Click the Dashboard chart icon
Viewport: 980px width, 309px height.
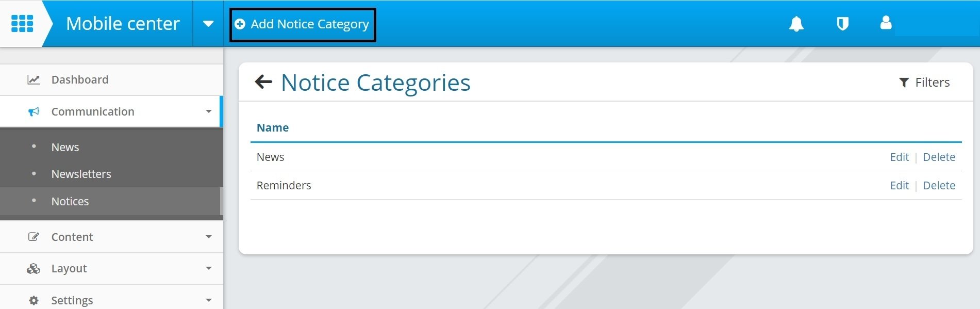34,80
